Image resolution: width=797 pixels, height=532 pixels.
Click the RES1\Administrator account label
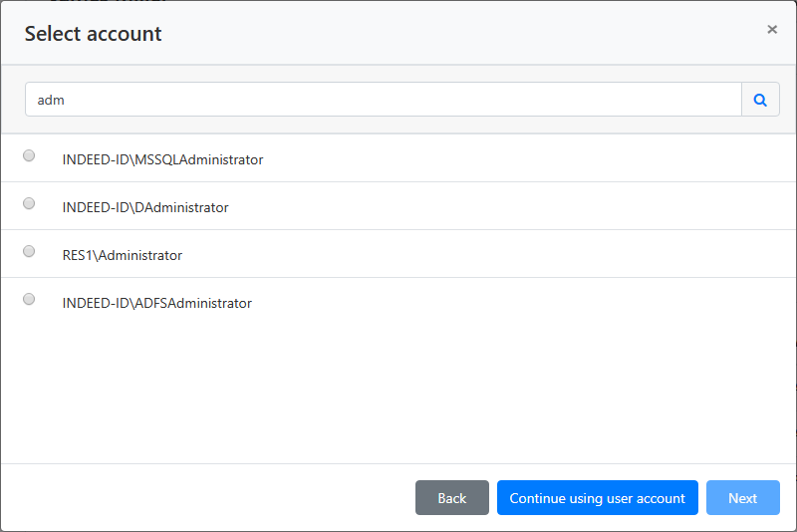[x=123, y=255]
